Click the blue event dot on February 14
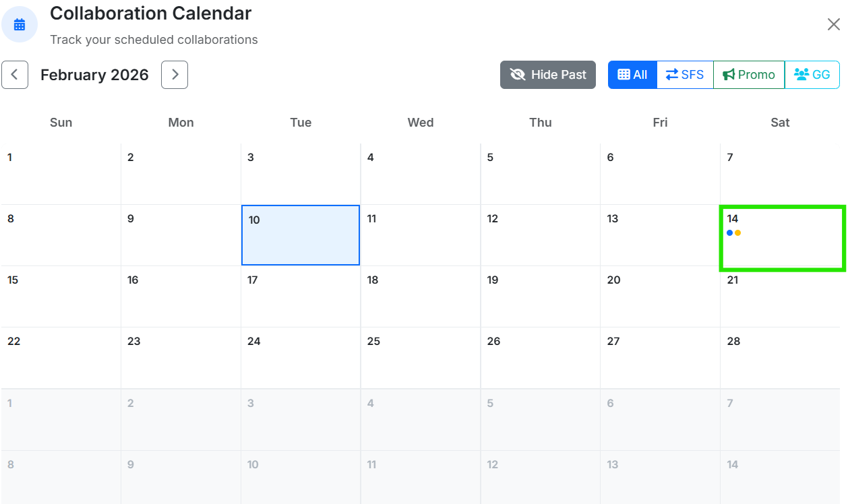This screenshot has height=504, width=848. click(x=730, y=232)
